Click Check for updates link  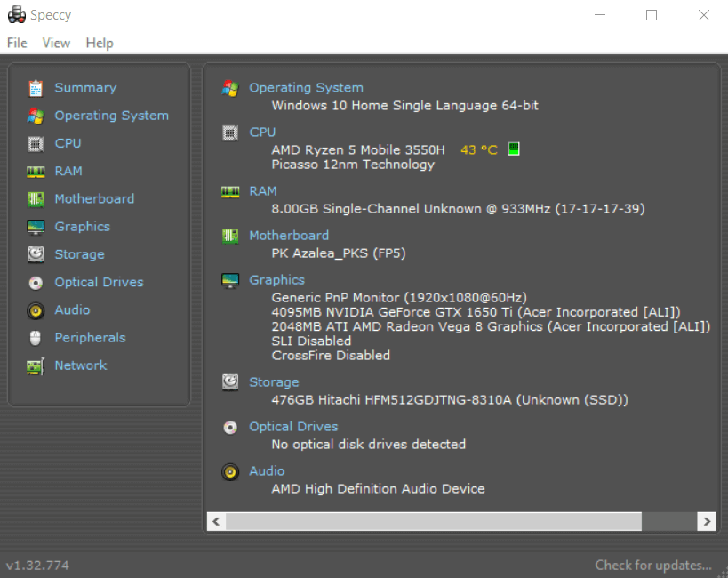click(x=653, y=566)
